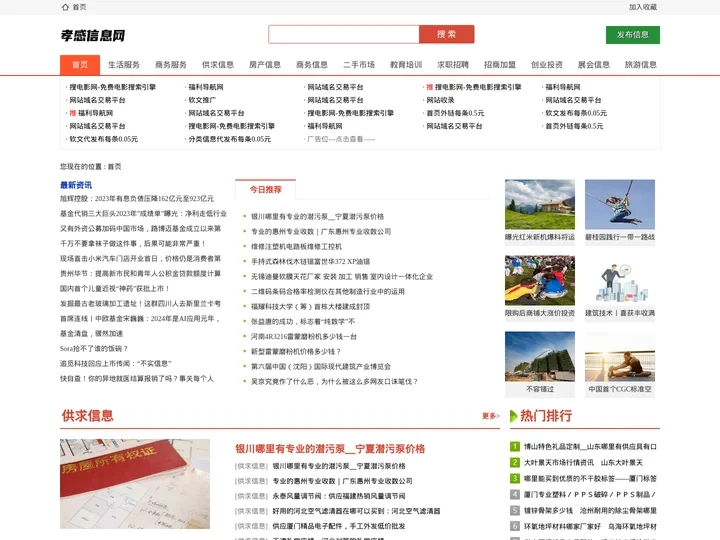Open rank 3 不干胶标签 item

pyautogui.click(x=591, y=479)
